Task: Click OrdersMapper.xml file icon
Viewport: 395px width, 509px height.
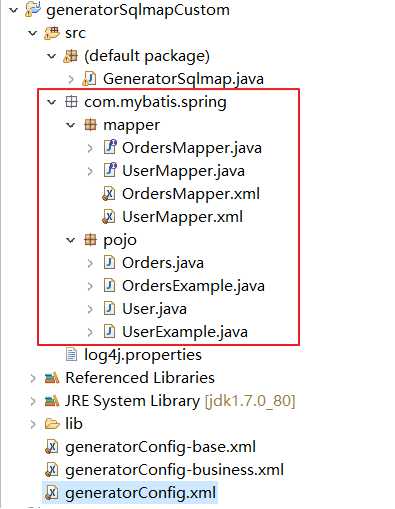Action: [x=109, y=194]
